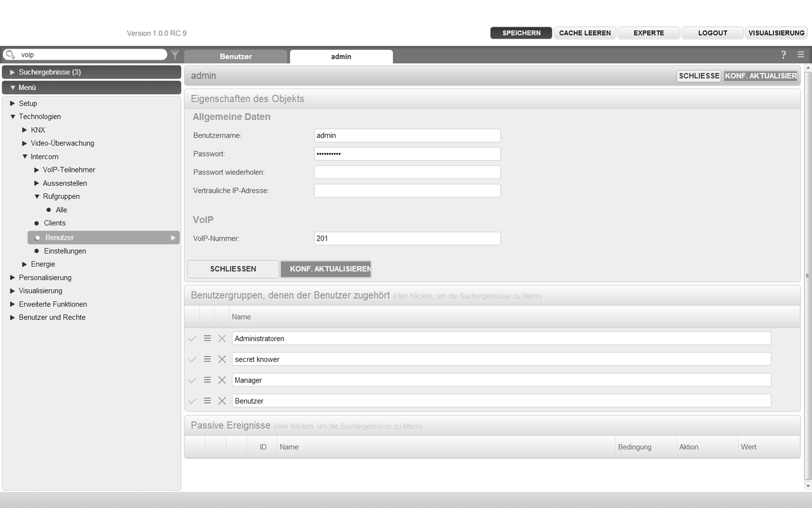Click the Benutzername field
This screenshot has height=508, width=812.
pos(407,135)
